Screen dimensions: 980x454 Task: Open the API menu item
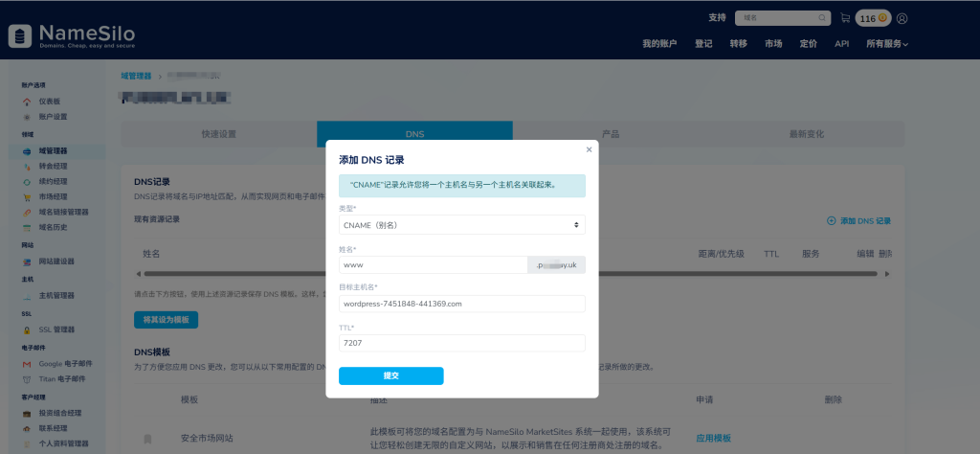pos(842,44)
